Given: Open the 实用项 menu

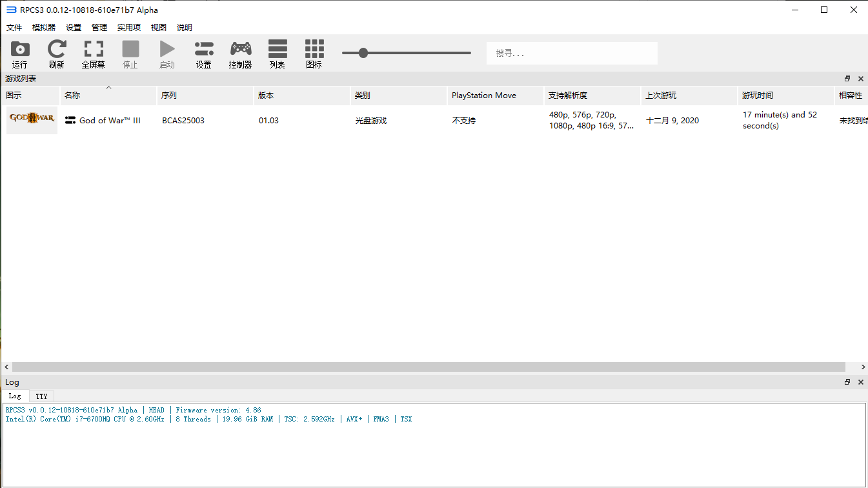Looking at the screenshot, I should coord(129,28).
